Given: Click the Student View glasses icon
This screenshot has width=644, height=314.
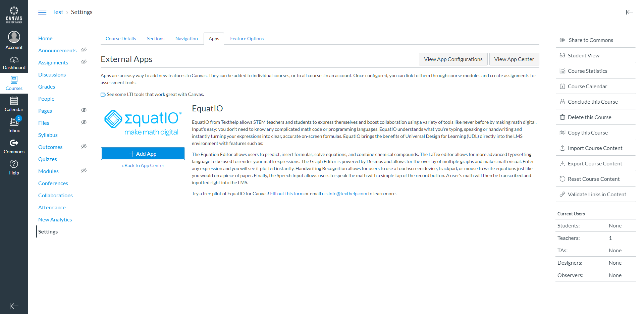Looking at the screenshot, I should tap(562, 56).
